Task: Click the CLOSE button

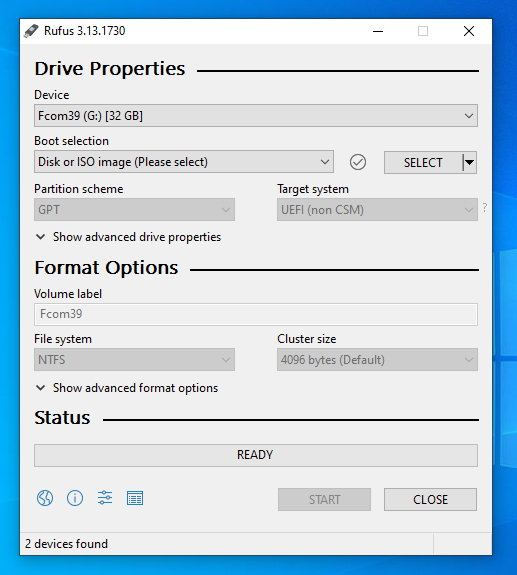Action: [x=430, y=499]
